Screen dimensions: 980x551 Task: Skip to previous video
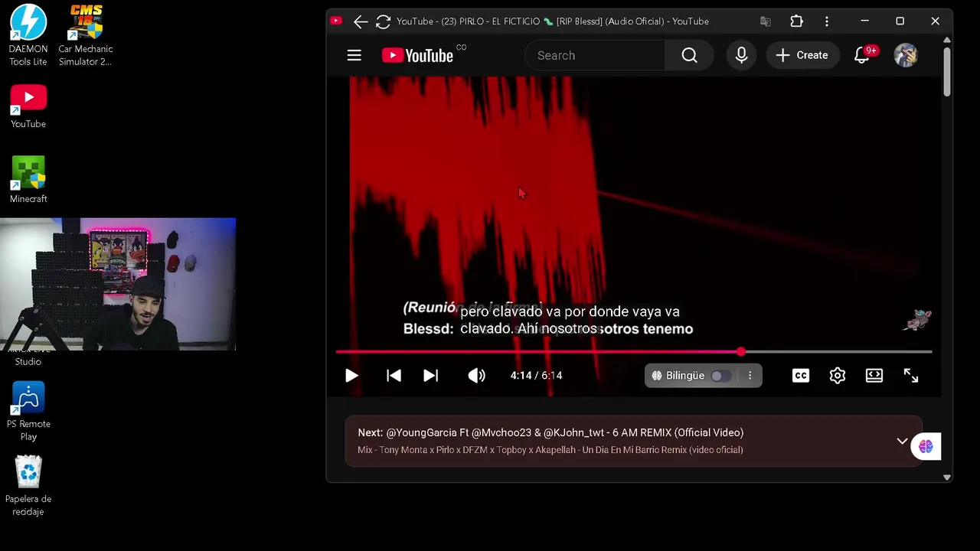(394, 376)
